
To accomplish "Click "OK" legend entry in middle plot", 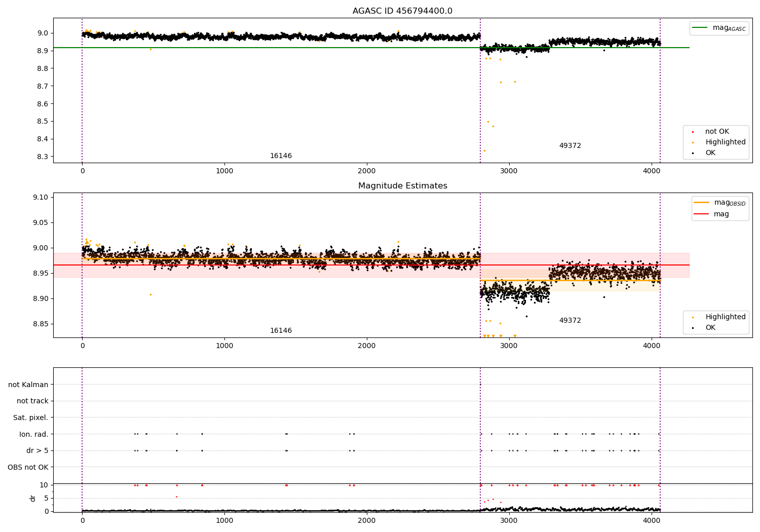I will pyautogui.click(x=704, y=328).
